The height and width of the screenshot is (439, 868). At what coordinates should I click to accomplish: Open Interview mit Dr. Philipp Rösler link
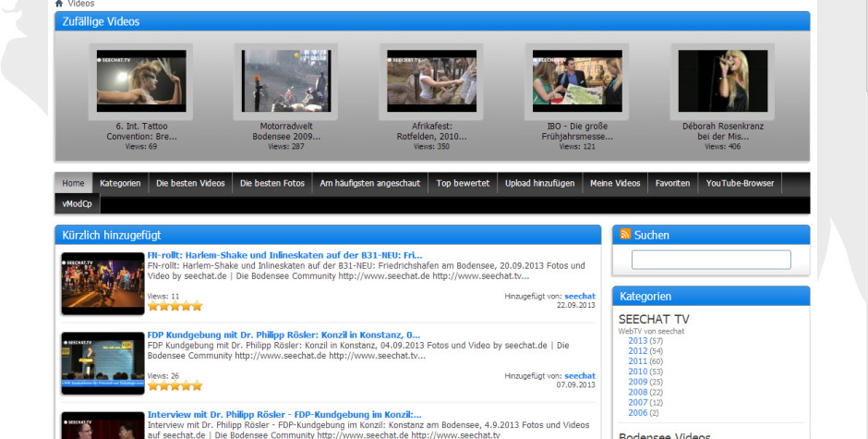click(284, 415)
